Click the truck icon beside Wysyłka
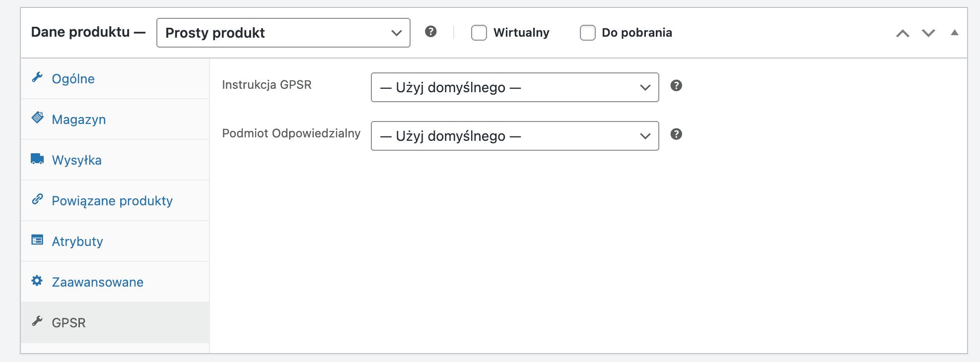The width and height of the screenshot is (980, 362). [x=37, y=159]
